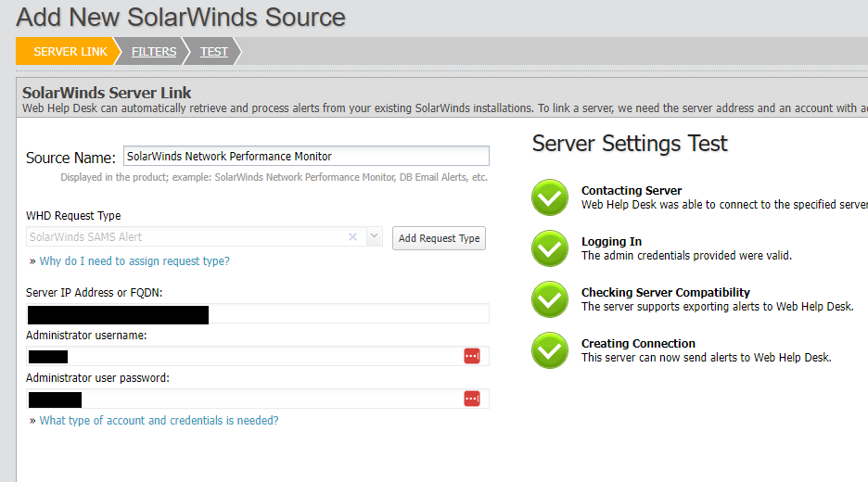Click the Administrator user password field
868x482 pixels.
(258, 399)
